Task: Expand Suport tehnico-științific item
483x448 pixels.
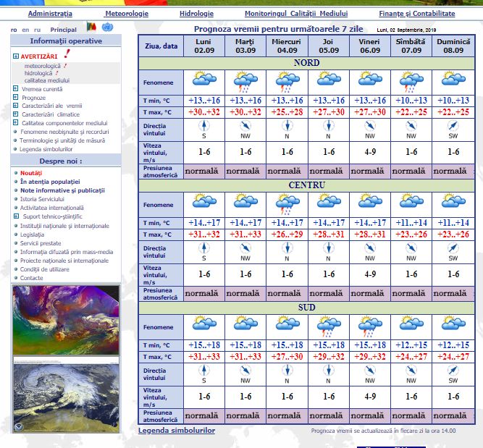Action: [x=17, y=216]
